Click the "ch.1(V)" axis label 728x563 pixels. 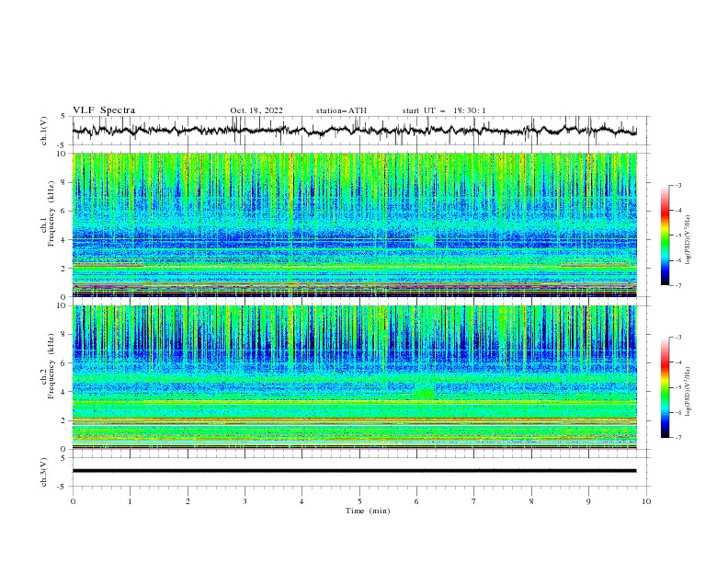tap(44, 131)
